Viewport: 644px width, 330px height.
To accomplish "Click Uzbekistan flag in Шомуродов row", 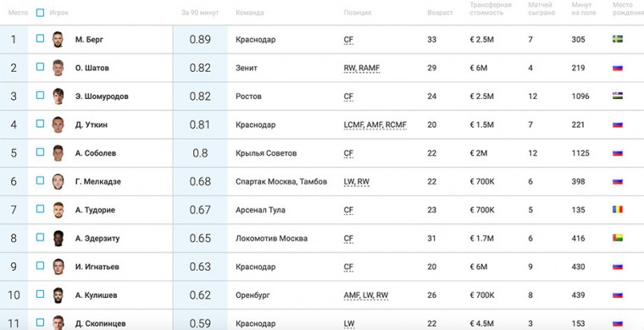I will 617,96.
